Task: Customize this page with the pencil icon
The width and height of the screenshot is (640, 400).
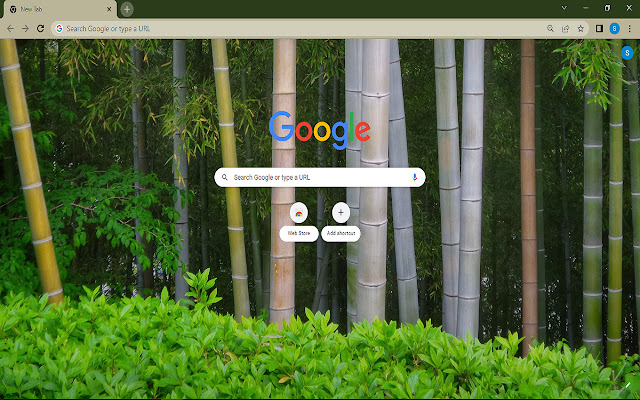Action: (x=627, y=385)
